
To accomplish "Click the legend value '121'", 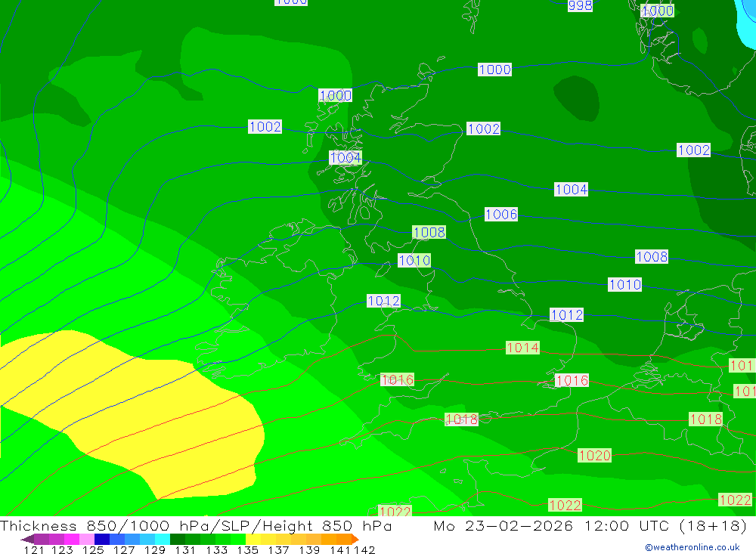I will click(34, 549).
